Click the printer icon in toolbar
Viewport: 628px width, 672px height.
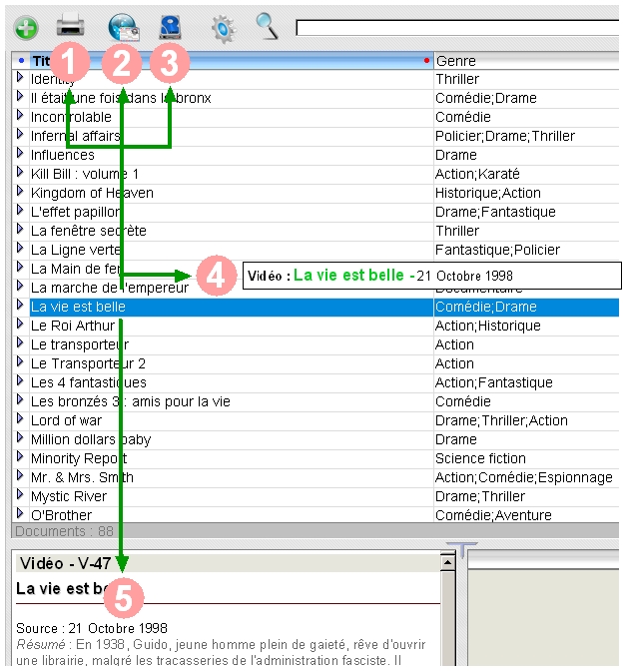[71, 26]
